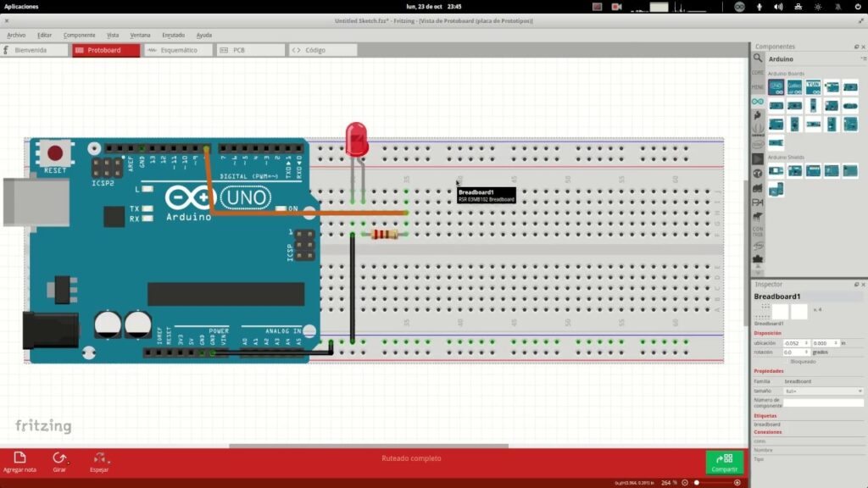Image resolution: width=868 pixels, height=488 pixels.
Task: Click the Número de componente input field
Action: coord(823,402)
